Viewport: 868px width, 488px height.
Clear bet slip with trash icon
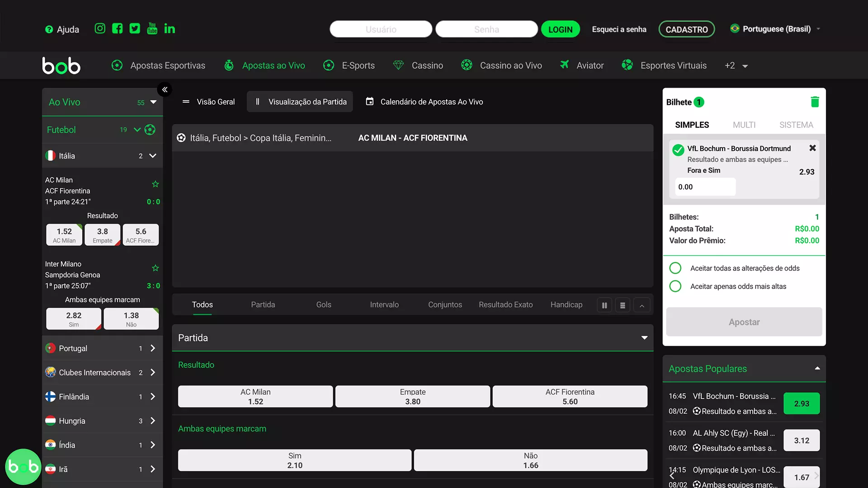click(x=815, y=102)
